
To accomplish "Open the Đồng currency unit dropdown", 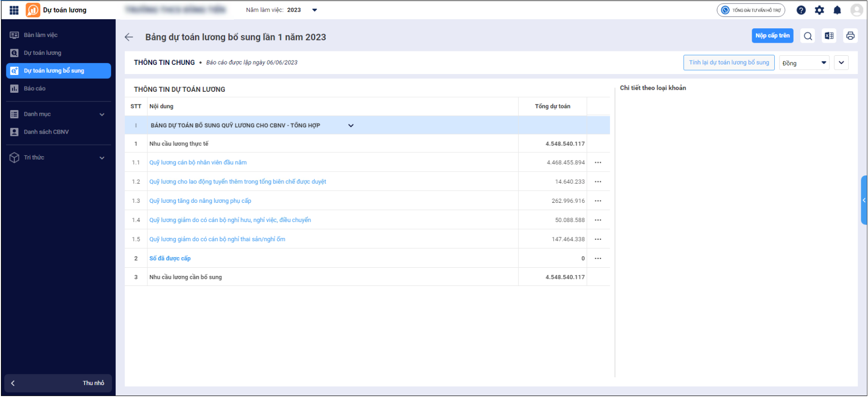I will pos(804,63).
